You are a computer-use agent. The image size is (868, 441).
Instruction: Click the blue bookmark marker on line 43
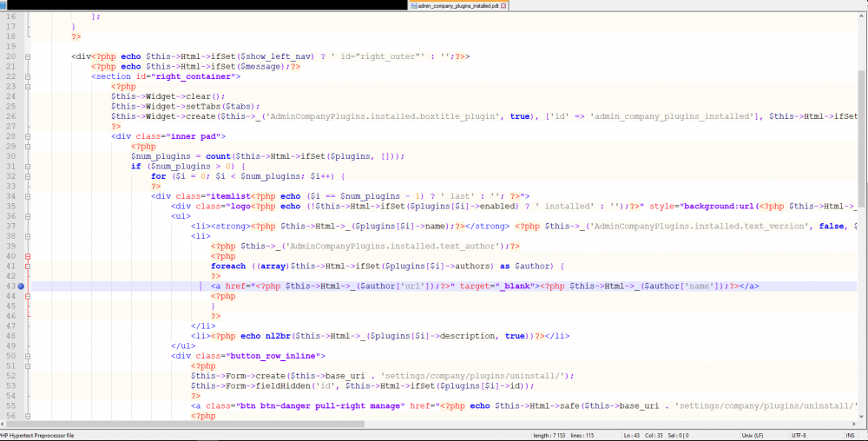pos(21,286)
